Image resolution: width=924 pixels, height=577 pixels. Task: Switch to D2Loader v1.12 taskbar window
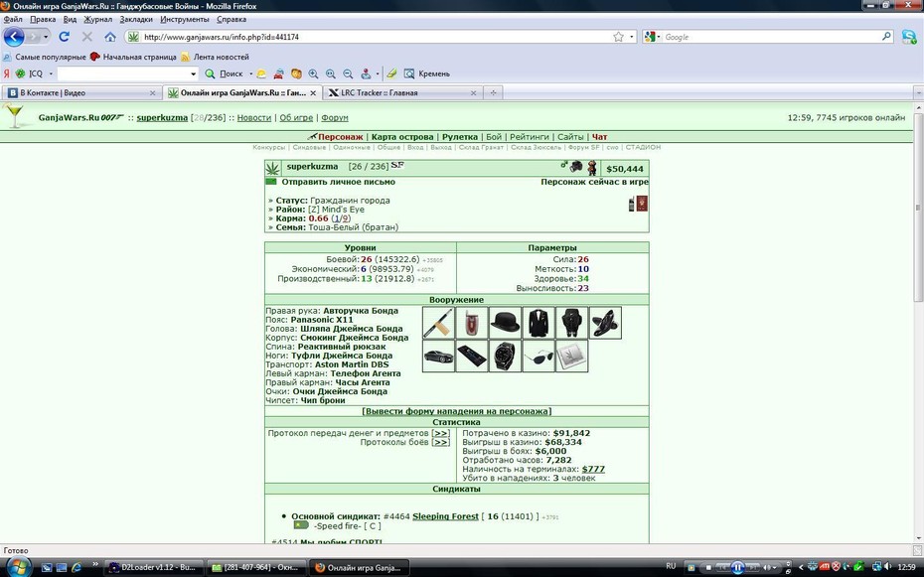click(154, 568)
